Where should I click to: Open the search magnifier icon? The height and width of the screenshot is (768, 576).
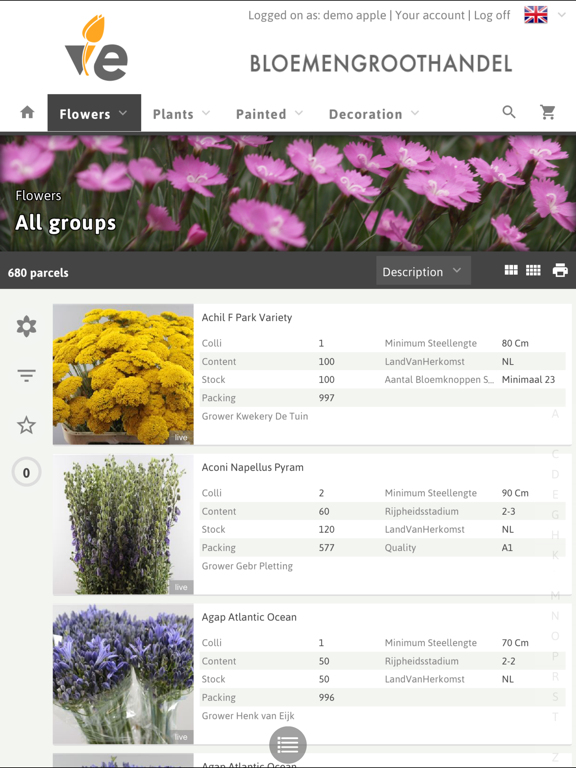tap(509, 112)
